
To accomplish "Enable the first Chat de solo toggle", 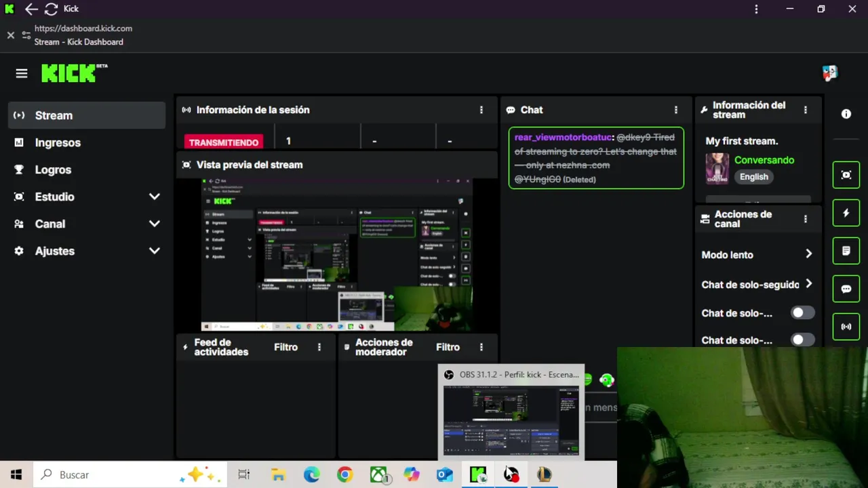I will click(x=803, y=312).
